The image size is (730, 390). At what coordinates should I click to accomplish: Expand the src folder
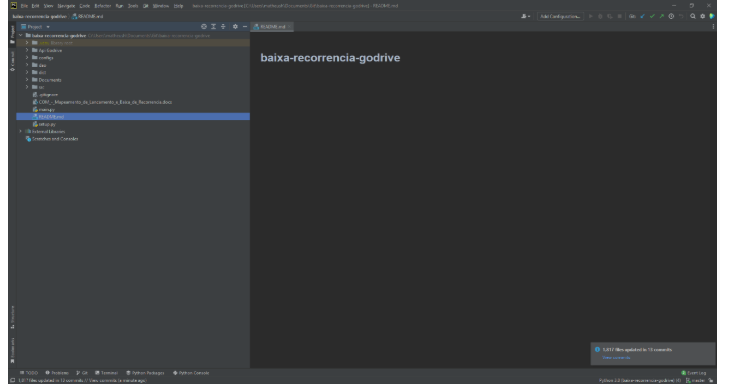pos(27,87)
